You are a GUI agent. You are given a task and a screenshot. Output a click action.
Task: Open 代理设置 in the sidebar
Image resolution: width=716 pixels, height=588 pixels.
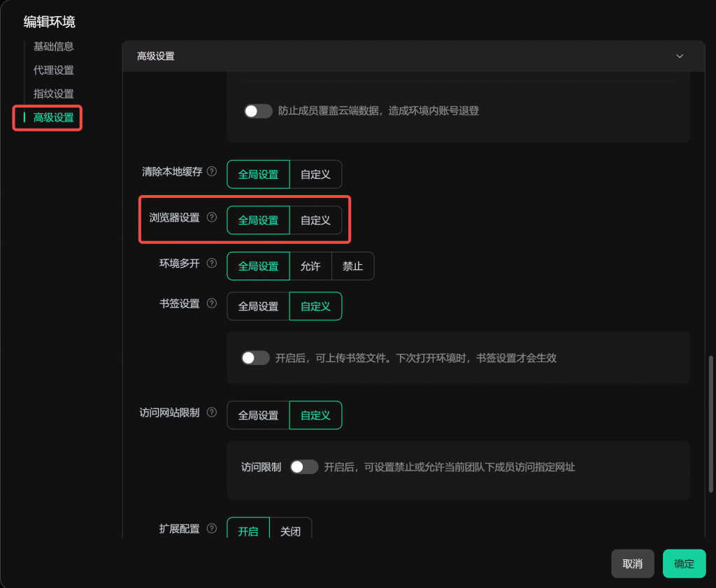coord(54,70)
